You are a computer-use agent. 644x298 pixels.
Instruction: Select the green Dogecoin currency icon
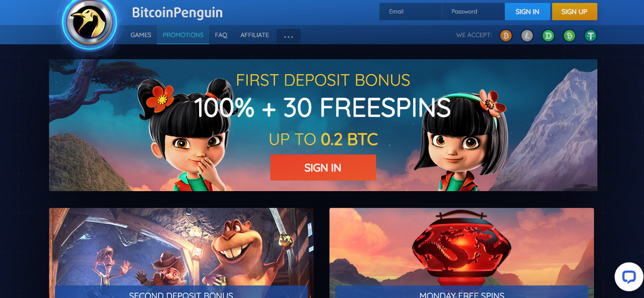tap(548, 35)
